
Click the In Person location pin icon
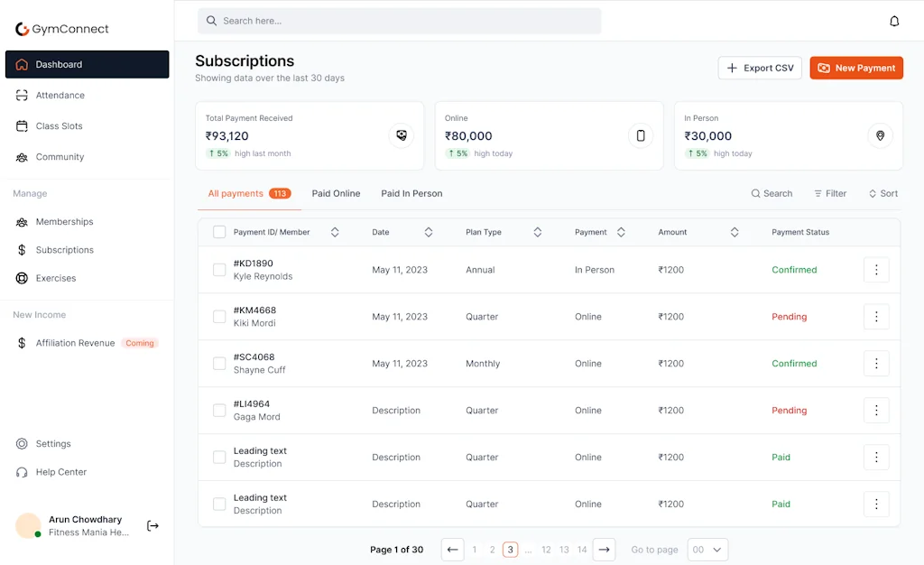click(880, 136)
